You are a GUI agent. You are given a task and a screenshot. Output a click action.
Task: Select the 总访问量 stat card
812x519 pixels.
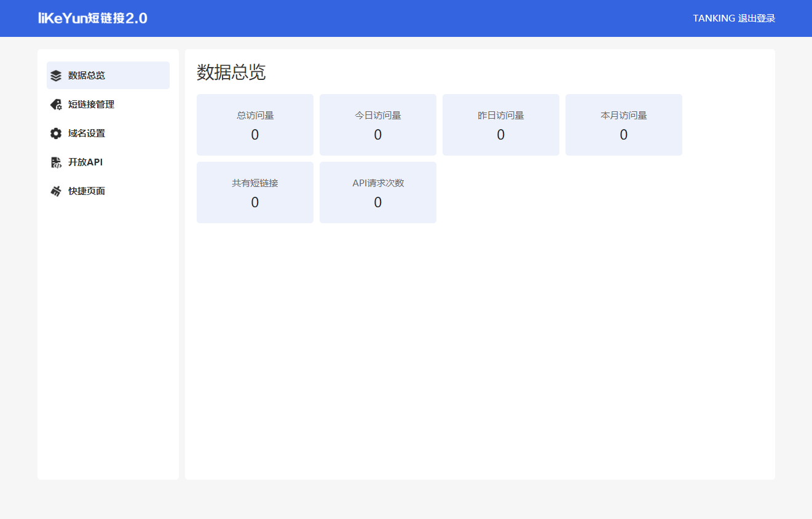tap(255, 125)
